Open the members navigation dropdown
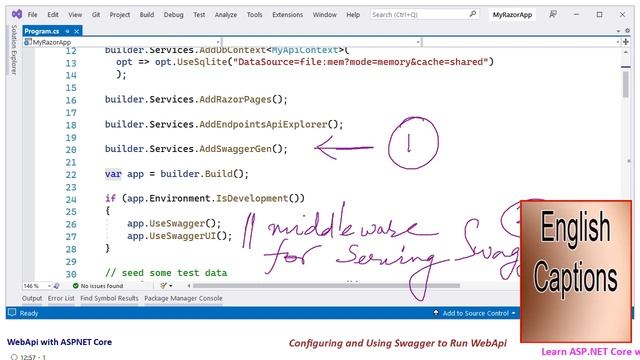Screen dimensions: 640x360 click(521, 42)
